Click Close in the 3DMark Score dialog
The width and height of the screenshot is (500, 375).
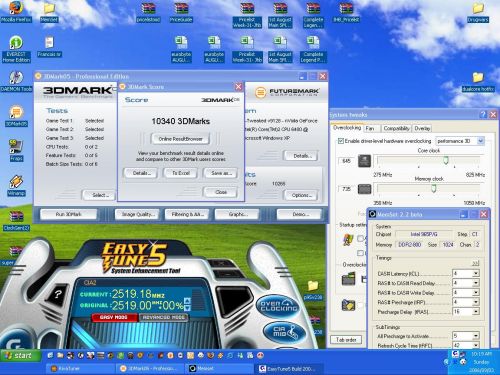(221, 192)
